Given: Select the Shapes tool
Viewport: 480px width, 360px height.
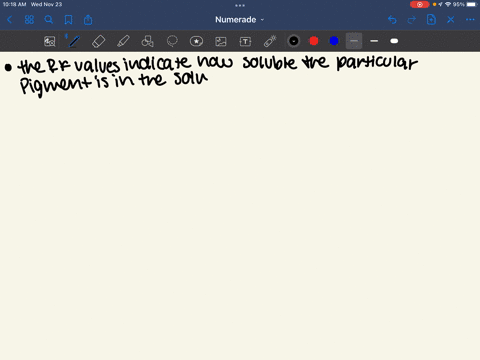Looking at the screenshot, I should pyautogui.click(x=147, y=41).
